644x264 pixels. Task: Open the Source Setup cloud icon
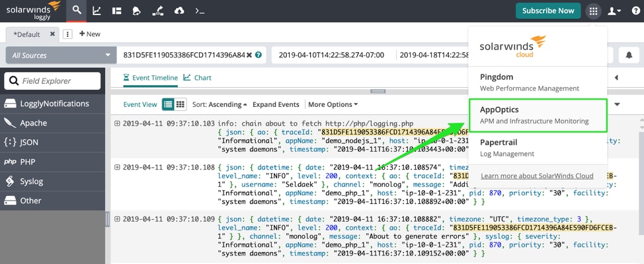(x=179, y=11)
